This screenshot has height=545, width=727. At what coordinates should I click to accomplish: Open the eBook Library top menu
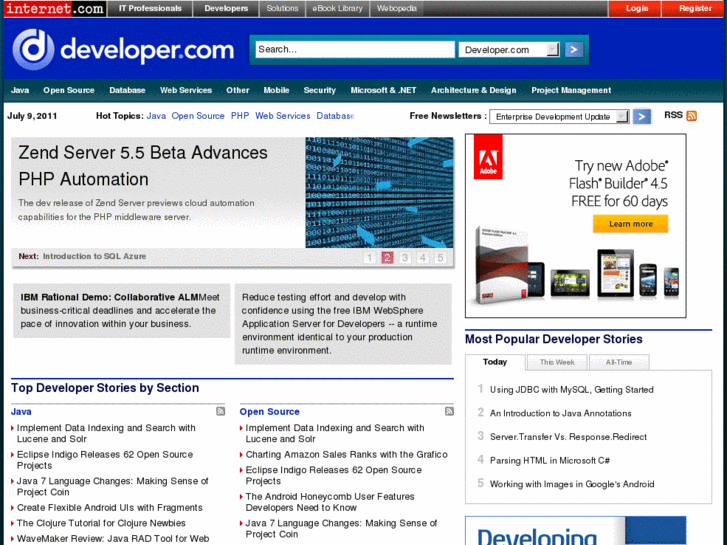coord(337,8)
